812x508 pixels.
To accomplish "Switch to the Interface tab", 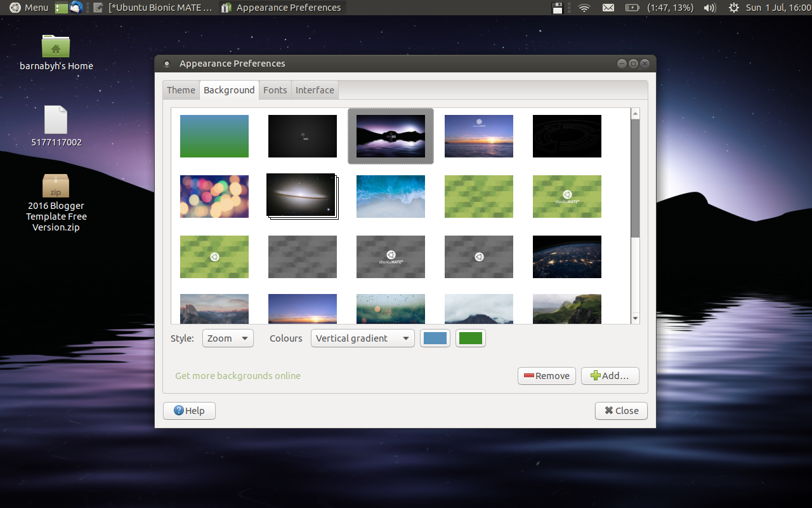I will [x=315, y=90].
